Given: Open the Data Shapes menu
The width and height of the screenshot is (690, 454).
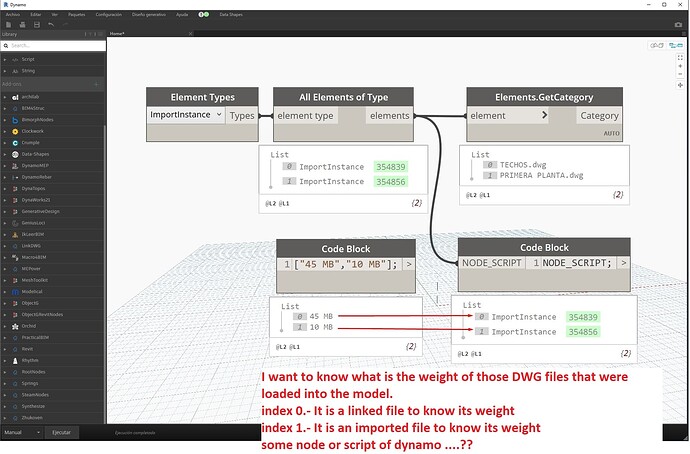Looking at the screenshot, I should click(231, 15).
